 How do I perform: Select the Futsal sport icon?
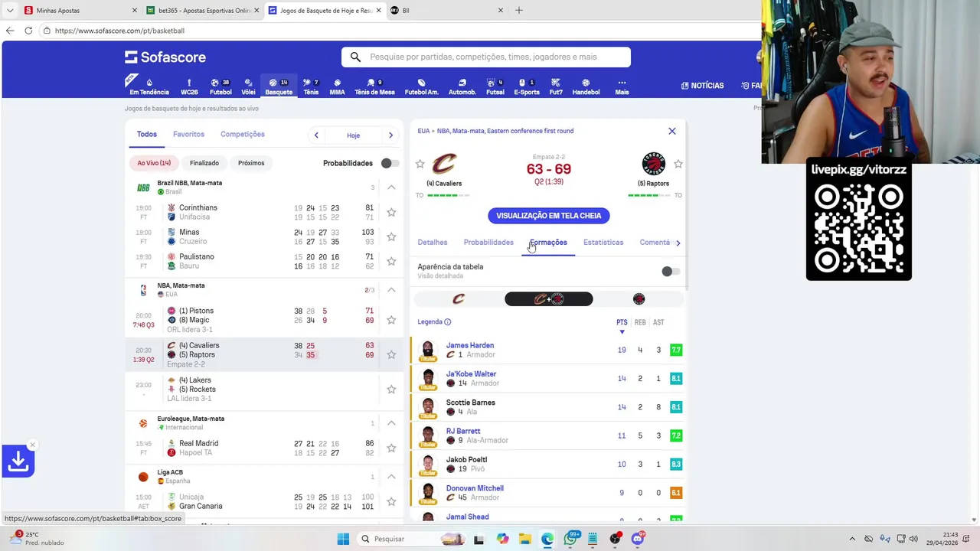coord(495,86)
